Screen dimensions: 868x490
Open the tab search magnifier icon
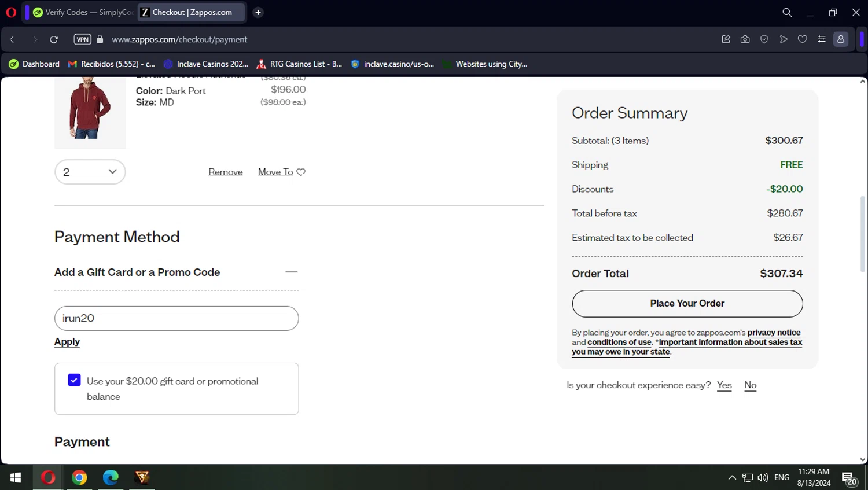point(787,12)
